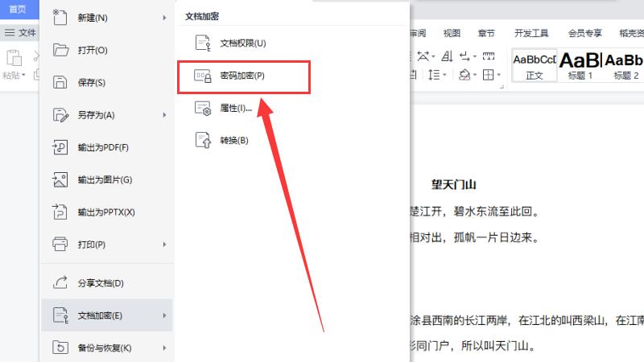Image resolution: width=644 pixels, height=362 pixels.
Task: Click the 文件 menu button
Action: pyautogui.click(x=21, y=33)
